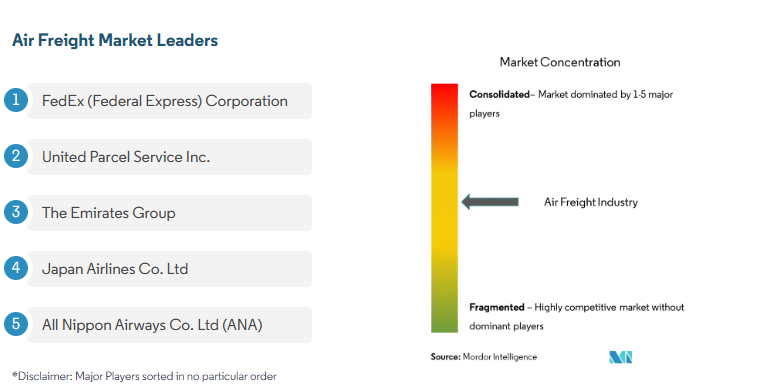Click the Mordor Intelligence logo icon

coord(621,357)
